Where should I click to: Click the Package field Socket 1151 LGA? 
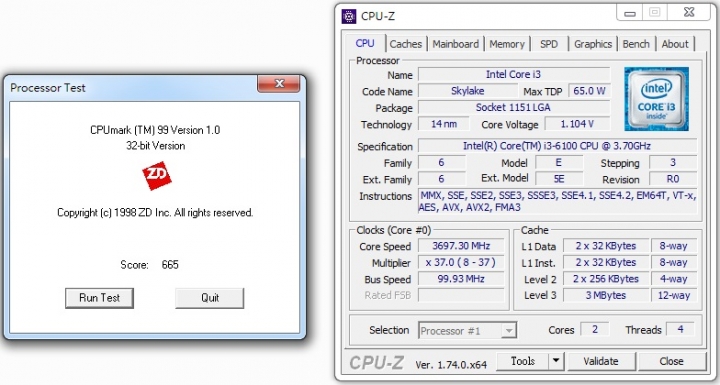(514, 108)
